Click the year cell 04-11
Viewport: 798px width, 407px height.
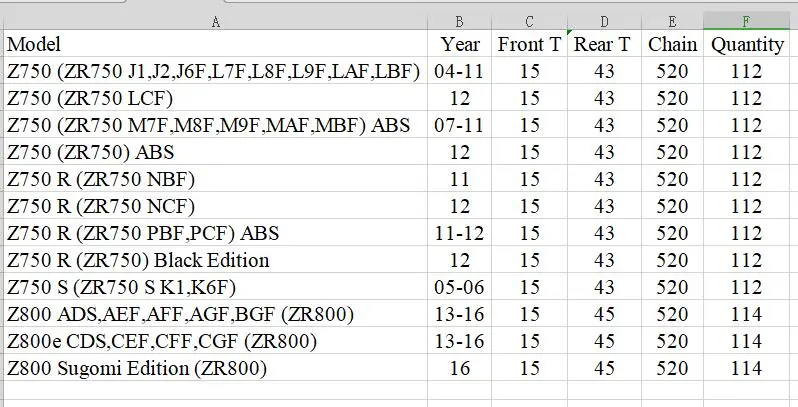[460, 71]
